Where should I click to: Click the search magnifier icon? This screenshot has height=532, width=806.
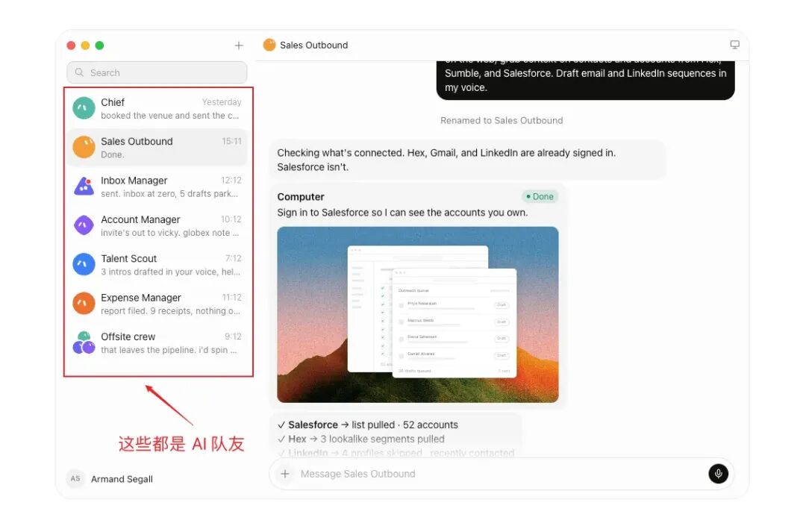click(x=79, y=72)
